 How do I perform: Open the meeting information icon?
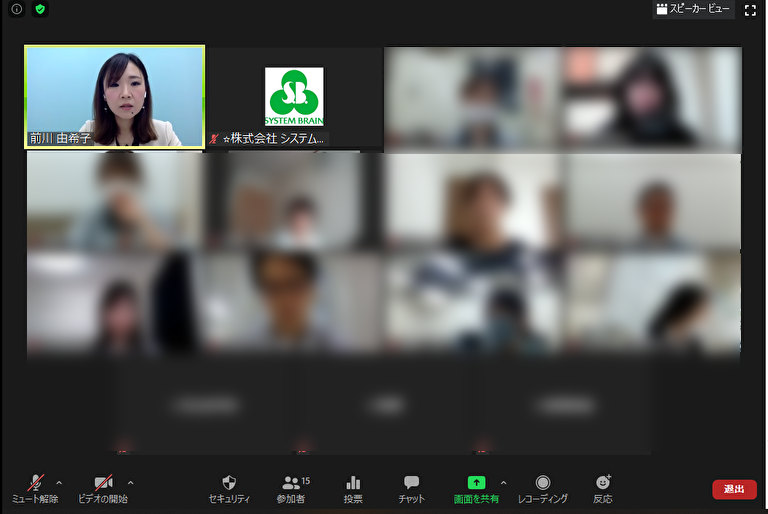coord(17,9)
